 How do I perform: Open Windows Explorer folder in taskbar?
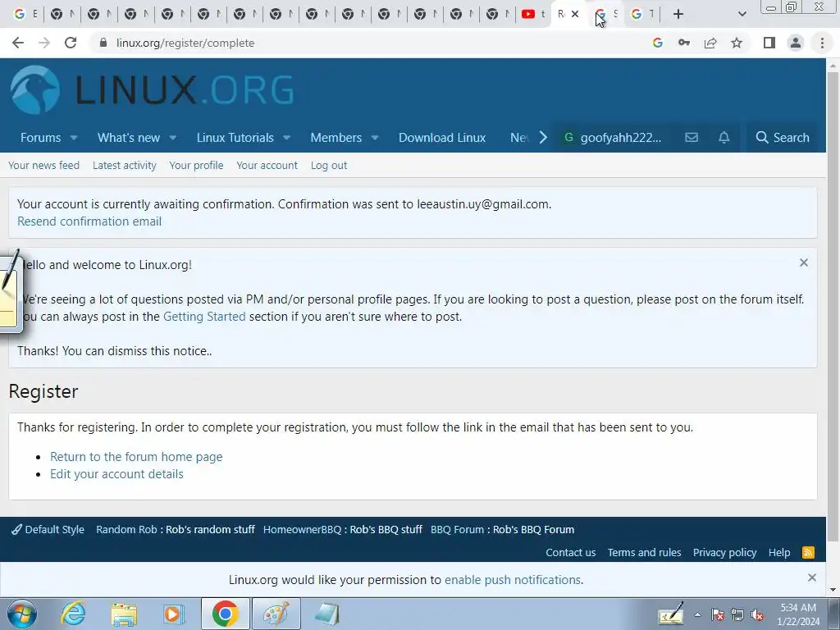point(124,614)
